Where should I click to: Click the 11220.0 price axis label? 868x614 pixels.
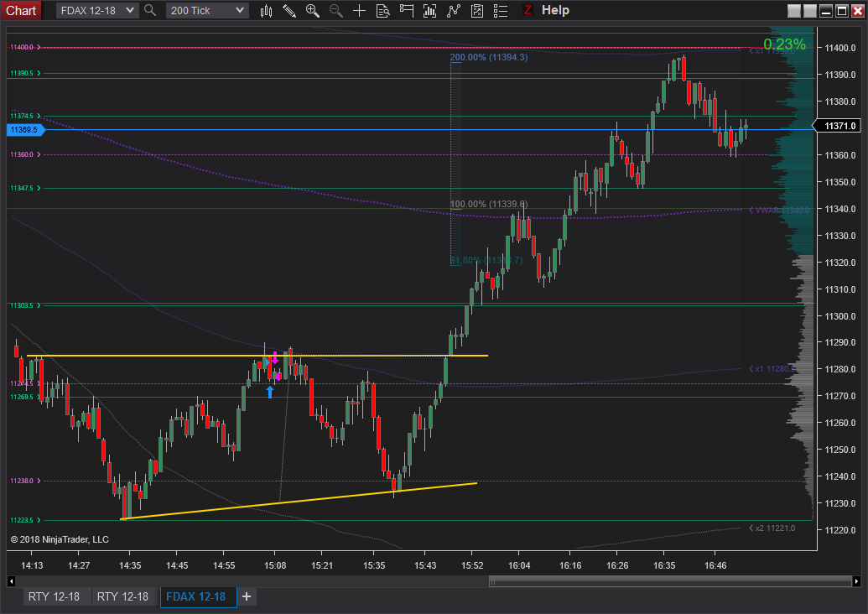pyautogui.click(x=839, y=530)
